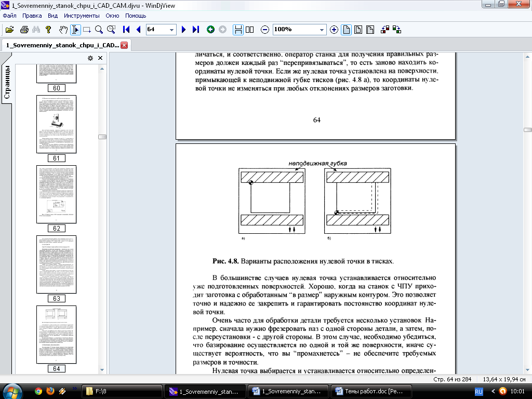Select the text selection cursor tool
The width and height of the screenshot is (532, 399).
pyautogui.click(x=75, y=30)
